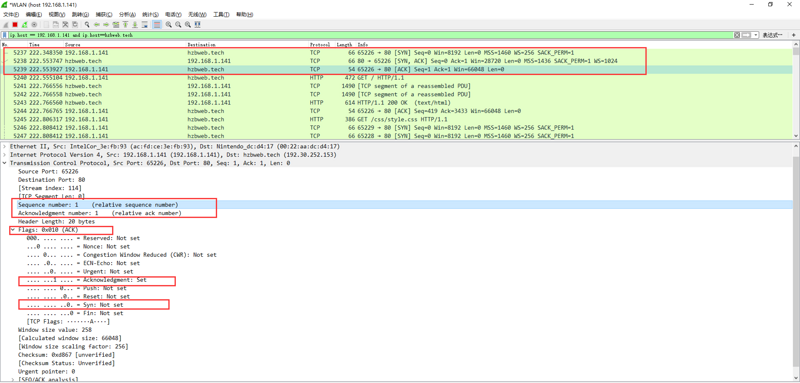Reload the capture file toolbar icon
This screenshot has width=800, height=383.
(x=74, y=25)
